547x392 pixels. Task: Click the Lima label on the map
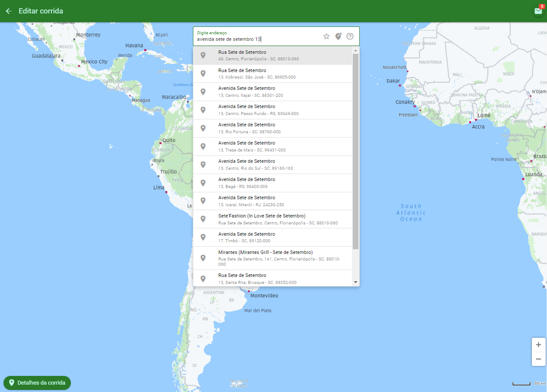pyautogui.click(x=159, y=188)
